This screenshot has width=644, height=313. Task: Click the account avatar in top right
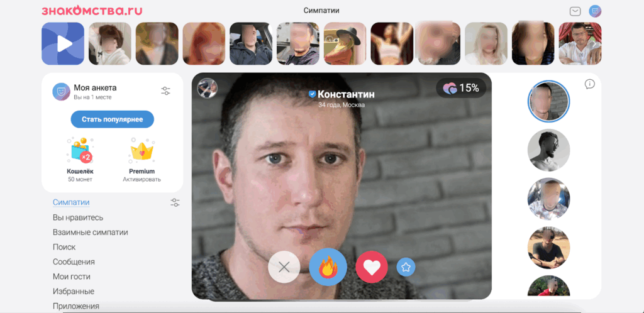point(595,11)
